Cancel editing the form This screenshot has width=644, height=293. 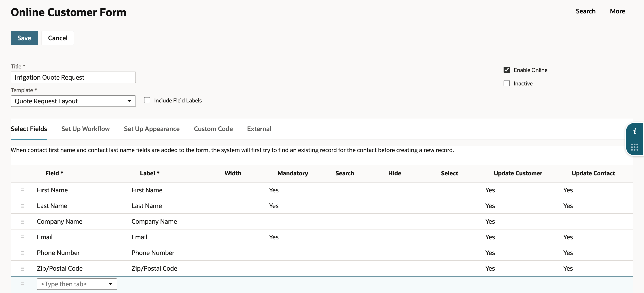tap(58, 38)
